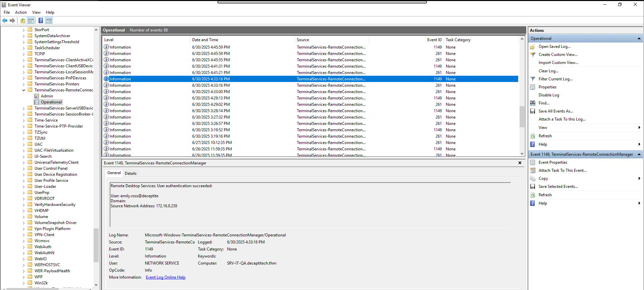Click the Event Properties icon in Actions

click(533, 162)
